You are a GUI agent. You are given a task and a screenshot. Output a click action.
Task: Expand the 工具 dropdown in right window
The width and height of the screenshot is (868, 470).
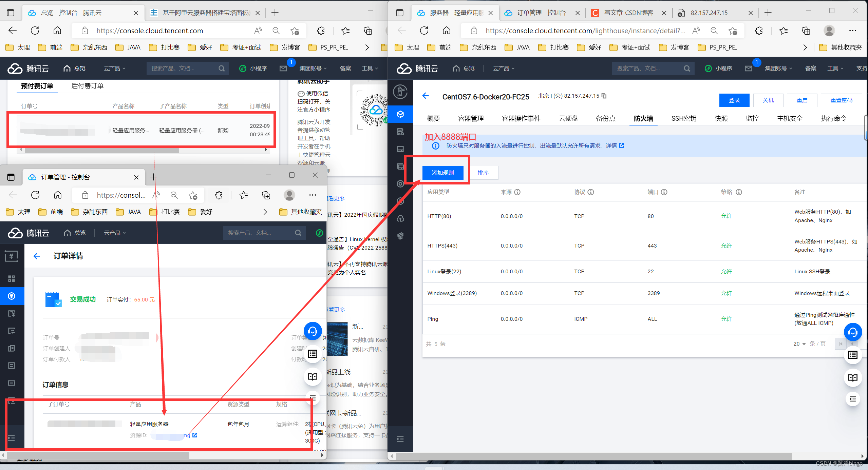[x=835, y=68]
